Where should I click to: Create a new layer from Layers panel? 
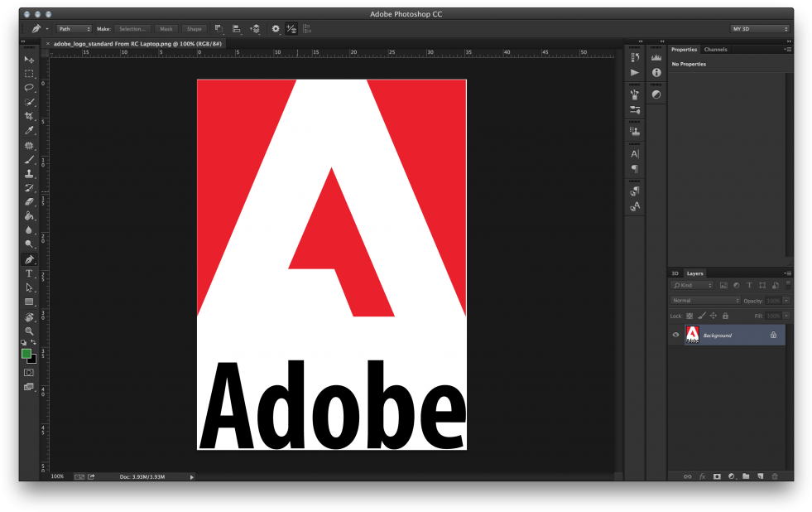click(760, 476)
